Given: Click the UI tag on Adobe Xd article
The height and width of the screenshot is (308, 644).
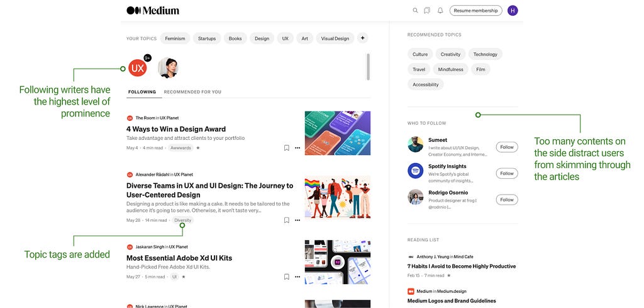Looking at the screenshot, I should 175,277.
